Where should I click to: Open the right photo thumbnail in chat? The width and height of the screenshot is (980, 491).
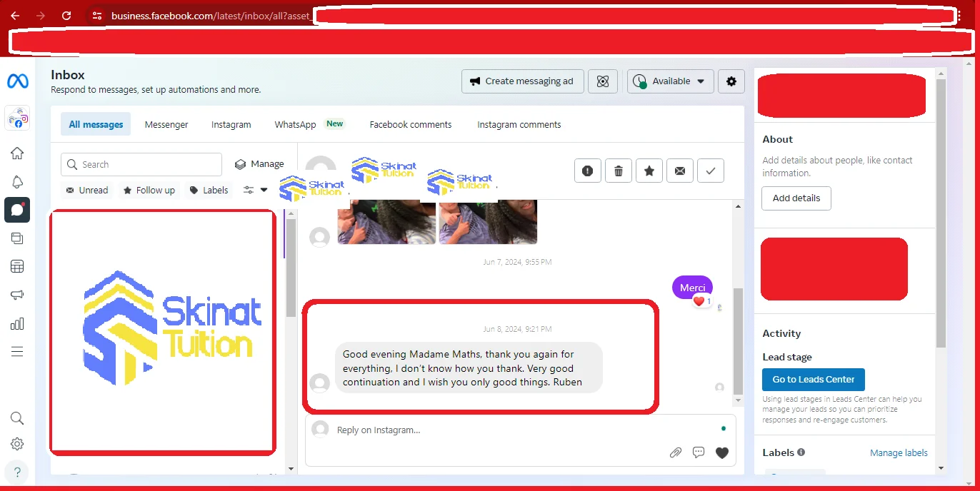click(x=488, y=222)
